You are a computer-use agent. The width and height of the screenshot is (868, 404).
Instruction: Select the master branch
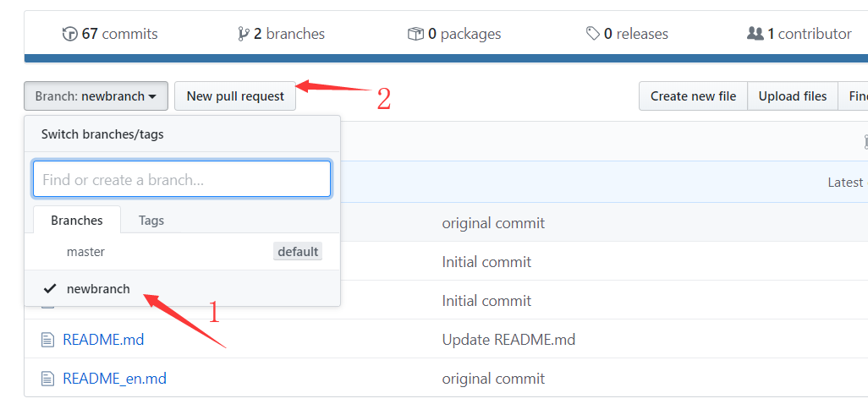pos(86,252)
